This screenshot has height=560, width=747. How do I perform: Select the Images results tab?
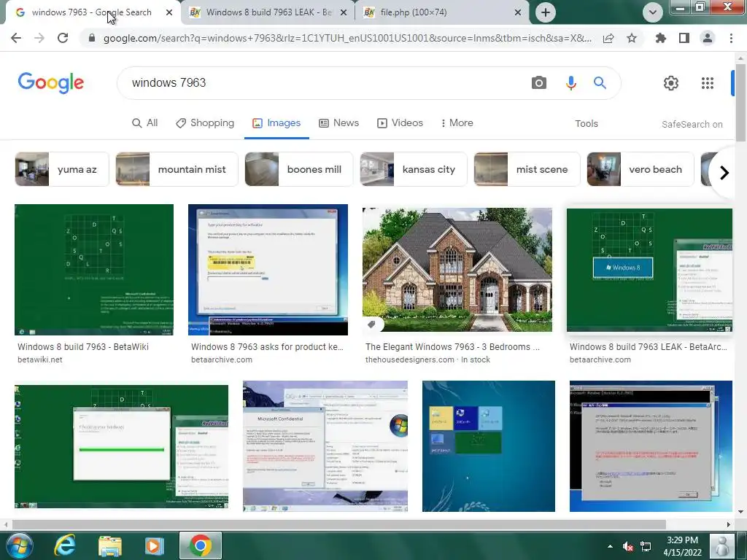point(276,122)
